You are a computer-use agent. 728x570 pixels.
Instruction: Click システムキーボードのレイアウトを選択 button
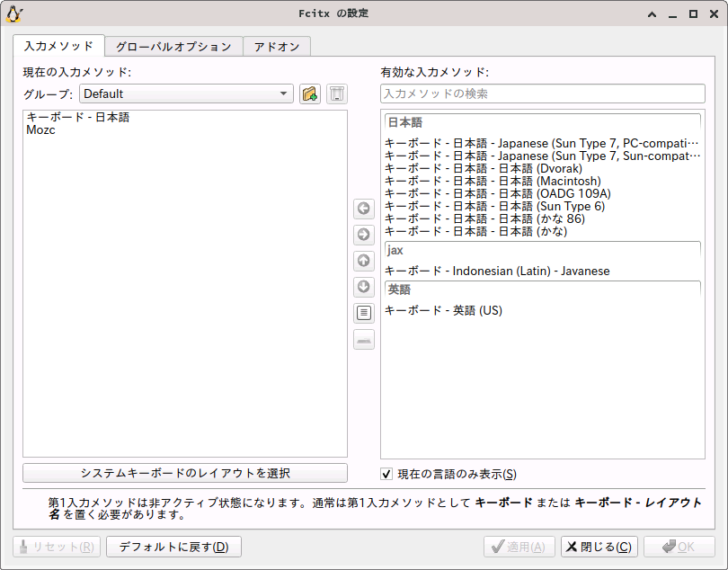coord(185,473)
